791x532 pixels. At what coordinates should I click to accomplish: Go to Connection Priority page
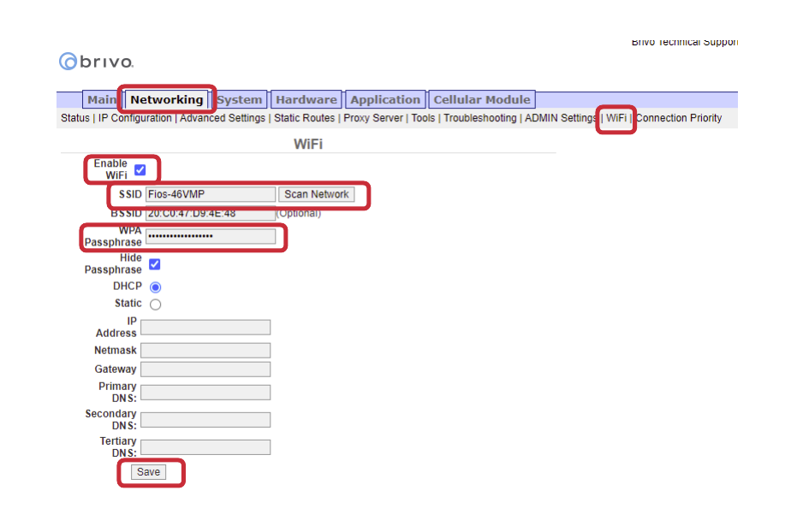point(679,118)
